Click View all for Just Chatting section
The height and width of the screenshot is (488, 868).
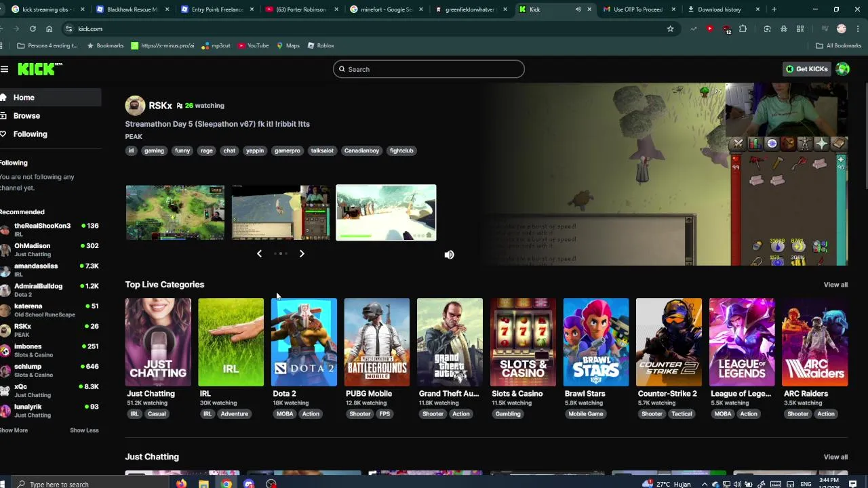tap(835, 457)
